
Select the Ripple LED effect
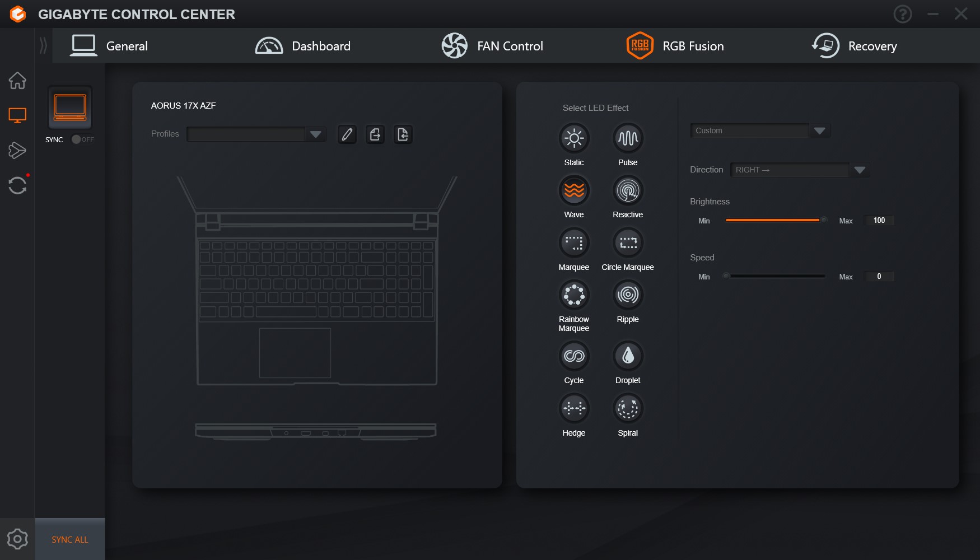(x=628, y=295)
